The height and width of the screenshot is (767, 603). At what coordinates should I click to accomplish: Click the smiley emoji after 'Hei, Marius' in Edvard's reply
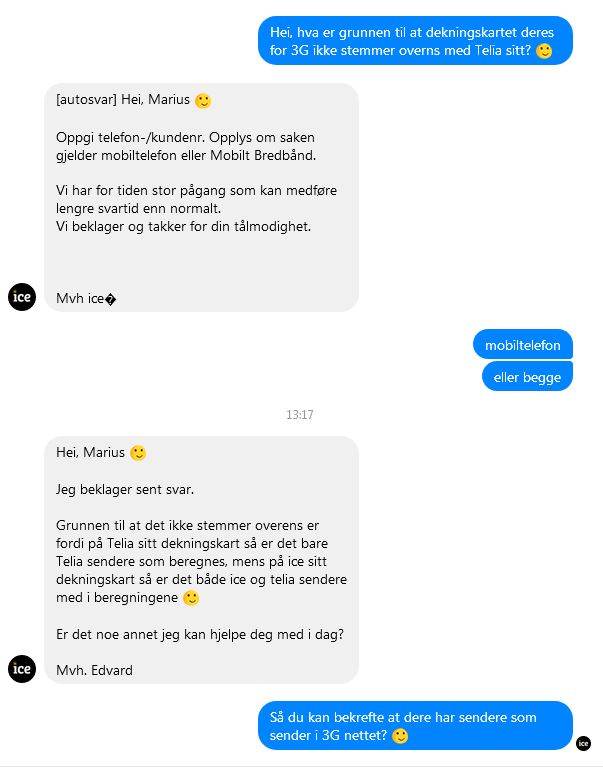pyautogui.click(x=138, y=453)
